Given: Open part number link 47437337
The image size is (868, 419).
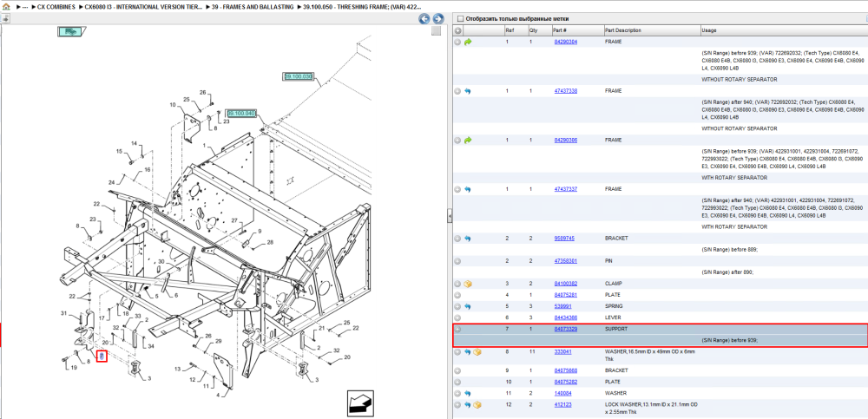Looking at the screenshot, I should tap(566, 189).
